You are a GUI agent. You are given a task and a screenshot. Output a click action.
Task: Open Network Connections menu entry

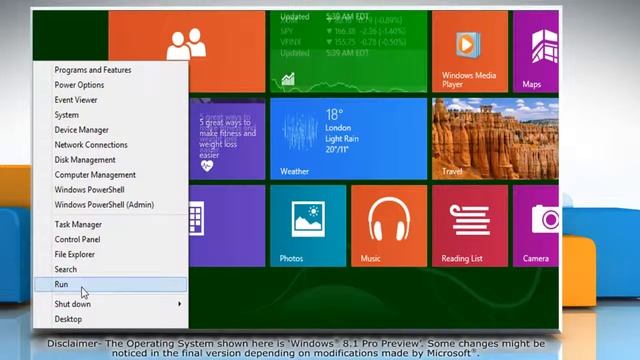point(111,145)
